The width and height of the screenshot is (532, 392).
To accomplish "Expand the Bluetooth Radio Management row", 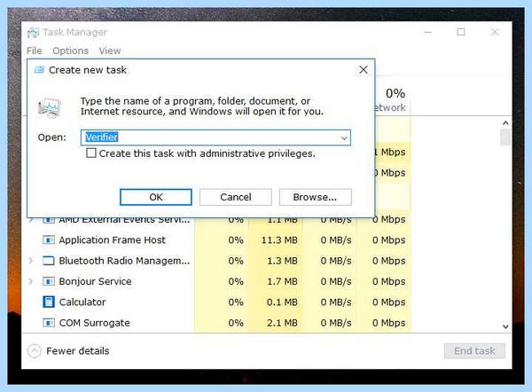I will (x=31, y=261).
